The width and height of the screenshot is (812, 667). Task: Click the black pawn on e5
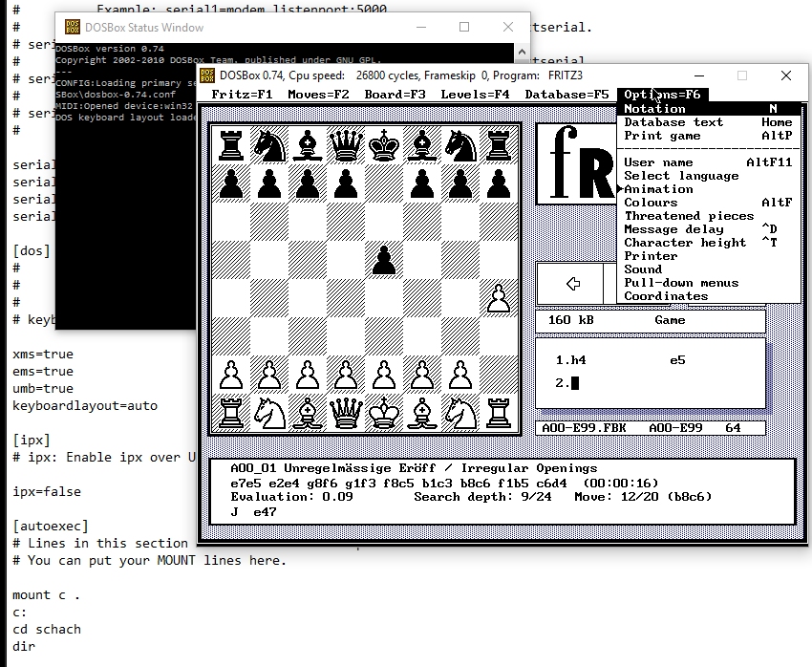[x=384, y=260]
